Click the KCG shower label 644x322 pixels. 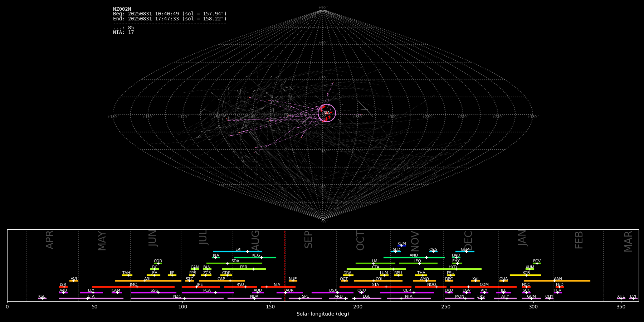click(x=256, y=255)
